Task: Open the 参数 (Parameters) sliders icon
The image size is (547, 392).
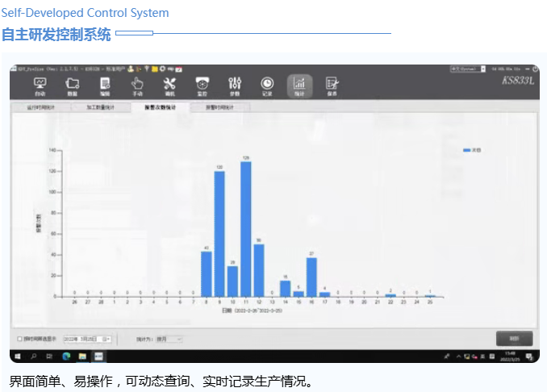Action: 235,85
